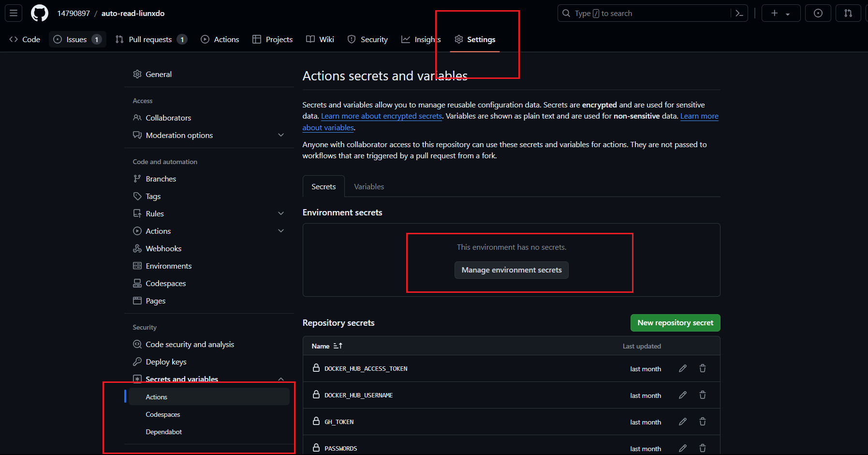Delete the DOCKER_HUB_USERNAME secret trash icon
The width and height of the screenshot is (868, 455).
(703, 395)
